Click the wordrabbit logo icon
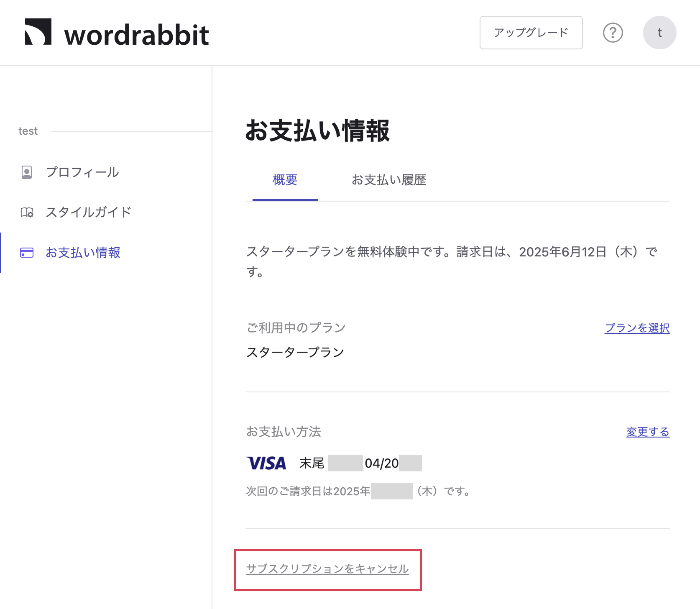 point(38,32)
